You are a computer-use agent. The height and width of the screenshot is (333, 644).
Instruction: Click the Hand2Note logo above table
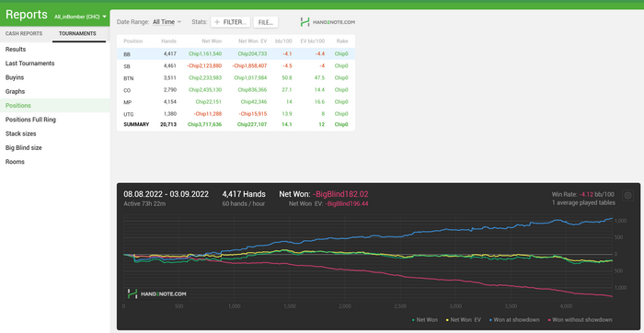[328, 22]
